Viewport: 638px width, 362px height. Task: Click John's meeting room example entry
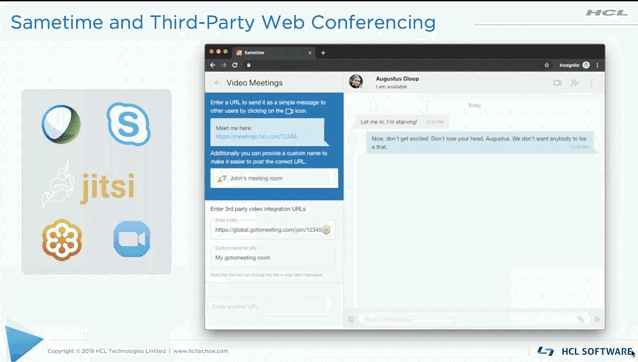pyautogui.click(x=274, y=178)
